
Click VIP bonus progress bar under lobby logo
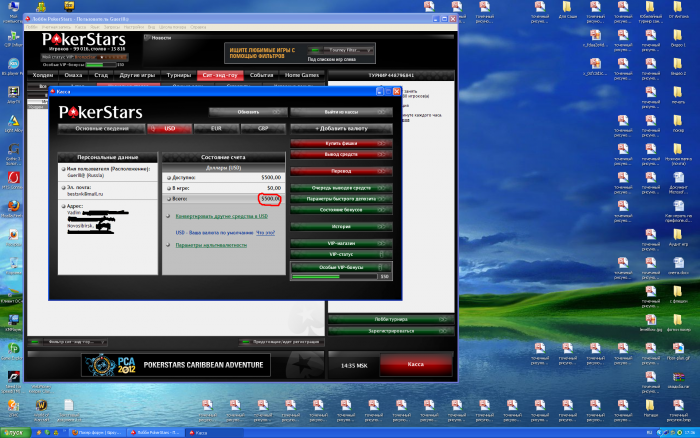click(x=101, y=65)
